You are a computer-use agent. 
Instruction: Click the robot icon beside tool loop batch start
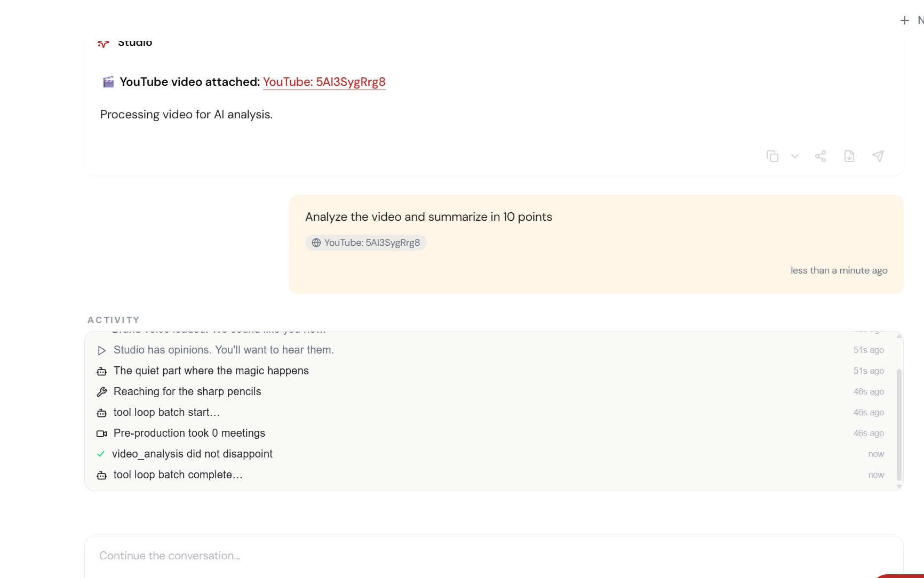pos(101,413)
